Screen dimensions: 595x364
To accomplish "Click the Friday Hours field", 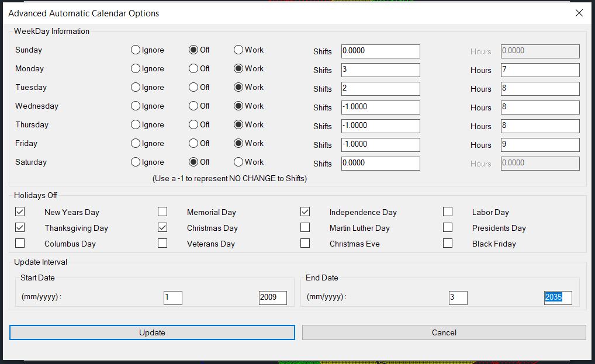I will coord(539,144).
